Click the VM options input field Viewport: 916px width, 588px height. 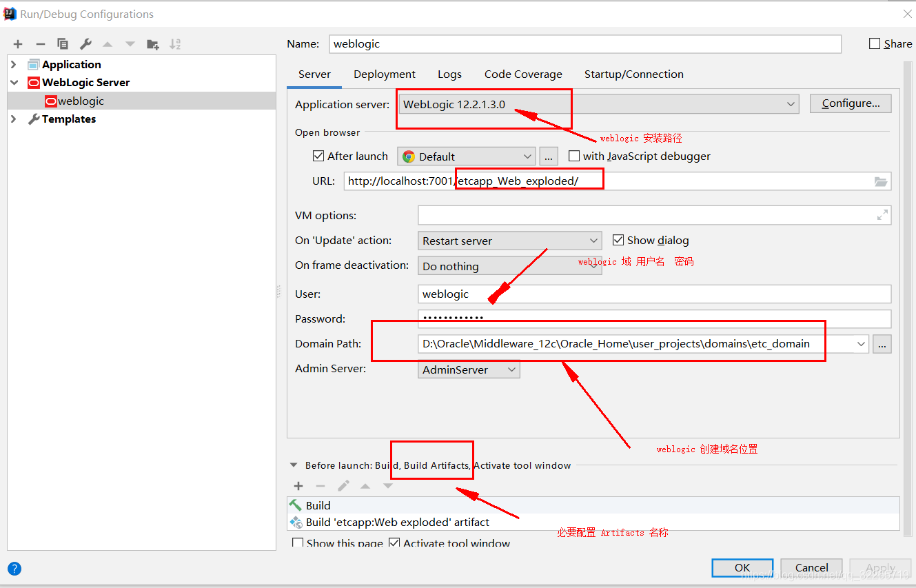pos(654,215)
